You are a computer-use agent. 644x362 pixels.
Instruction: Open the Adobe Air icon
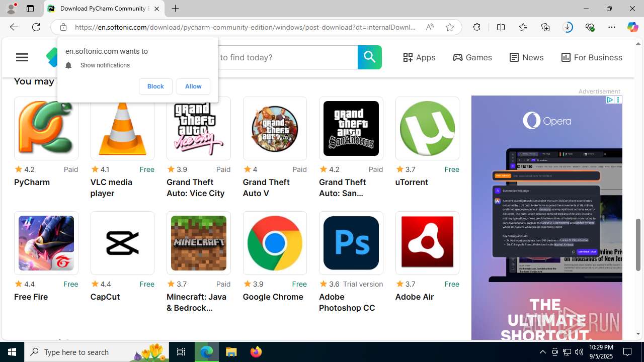point(427,243)
